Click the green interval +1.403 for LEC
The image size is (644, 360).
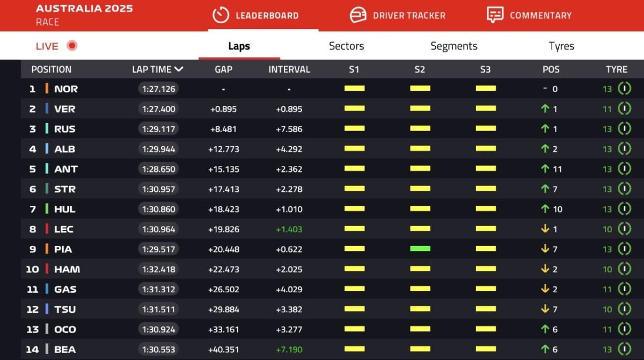(289, 229)
